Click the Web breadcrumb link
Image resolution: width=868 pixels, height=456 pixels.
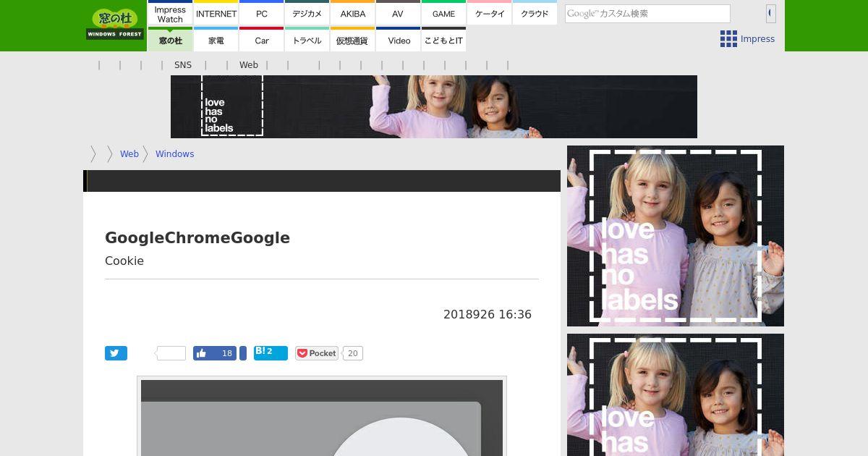point(129,154)
